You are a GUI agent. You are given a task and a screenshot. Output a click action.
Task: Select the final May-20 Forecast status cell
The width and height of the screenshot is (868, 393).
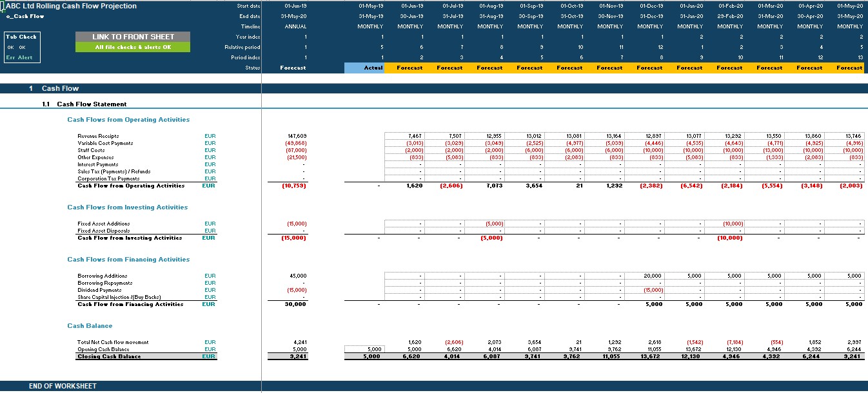pyautogui.click(x=849, y=68)
